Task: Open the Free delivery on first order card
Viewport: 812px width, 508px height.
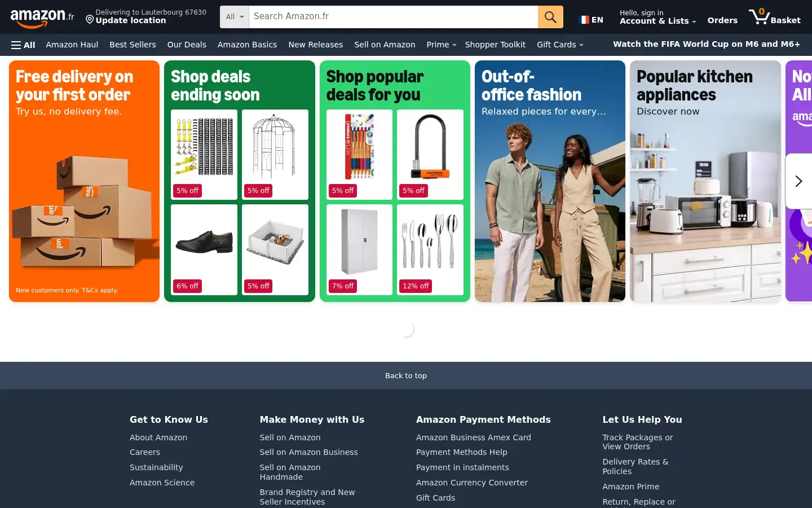Action: click(x=84, y=181)
